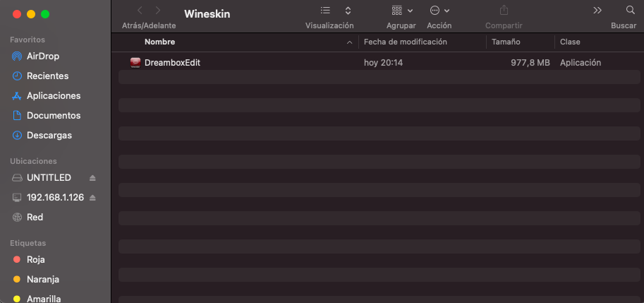Viewport: 644px width, 303px height.
Task: Sort by Fecha de modificación column
Action: [406, 42]
